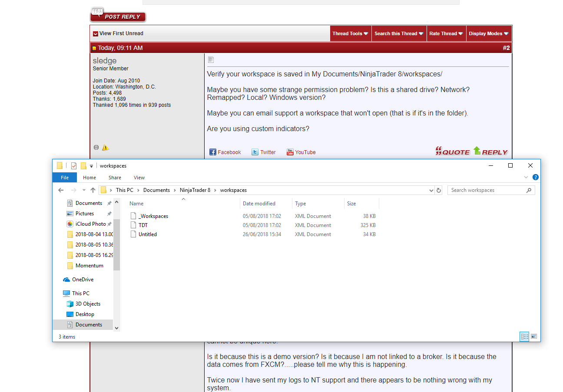
Task: Click the POST REPLY button on the forum
Action: [118, 15]
